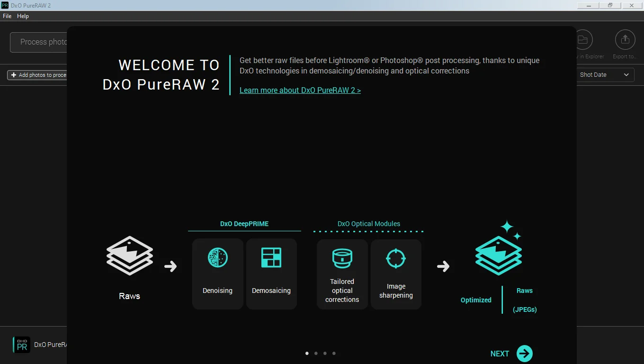Restore down the DxO PureRAW 2 window
The width and height of the screenshot is (644, 364).
[610, 5]
